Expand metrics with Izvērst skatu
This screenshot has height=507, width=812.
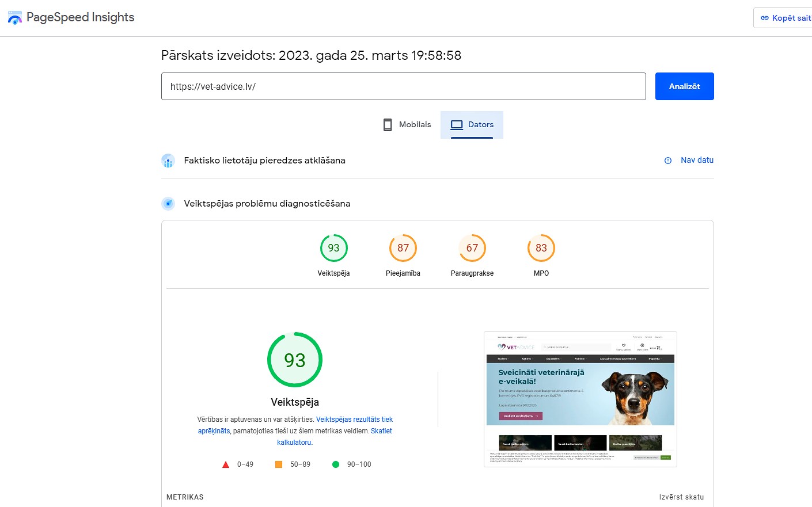681,497
